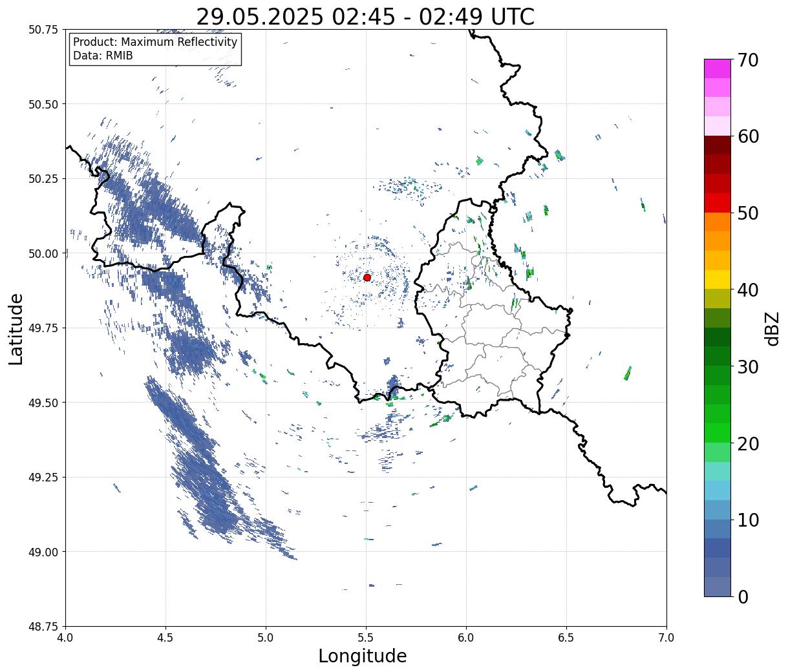Image resolution: width=788 pixels, height=672 pixels.
Task: Click the 49.25 latitude tick label
Action: 43,478
